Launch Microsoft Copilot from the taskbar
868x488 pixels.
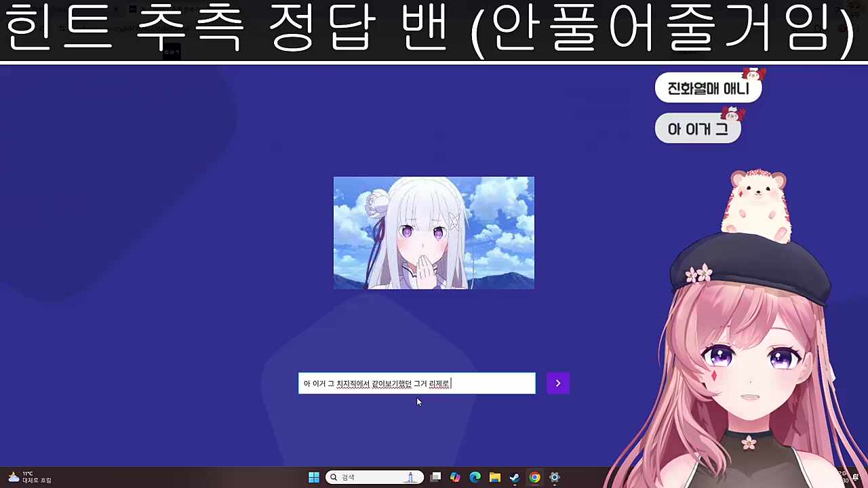(455, 477)
